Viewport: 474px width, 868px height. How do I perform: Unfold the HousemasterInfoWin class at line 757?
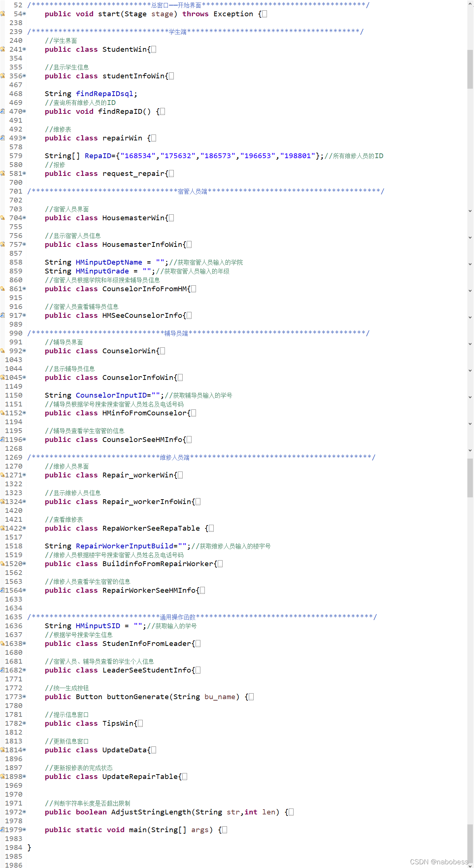pyautogui.click(x=24, y=245)
